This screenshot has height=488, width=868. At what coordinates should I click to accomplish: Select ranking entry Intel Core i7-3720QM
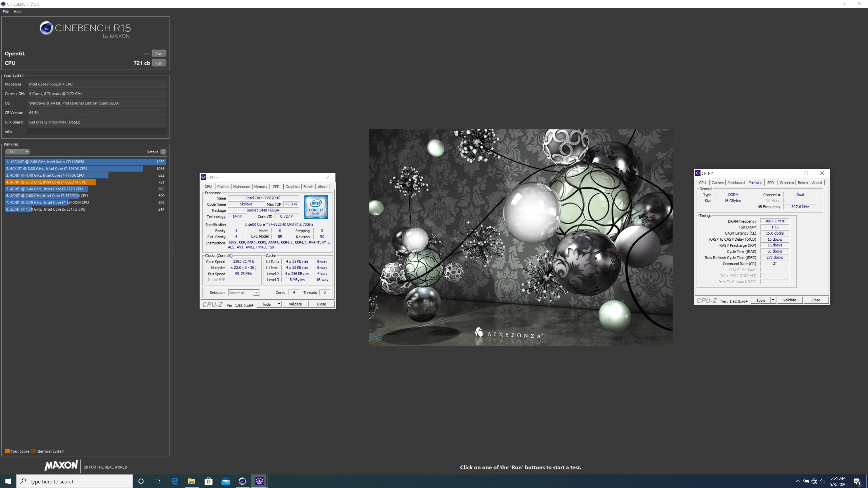point(85,196)
